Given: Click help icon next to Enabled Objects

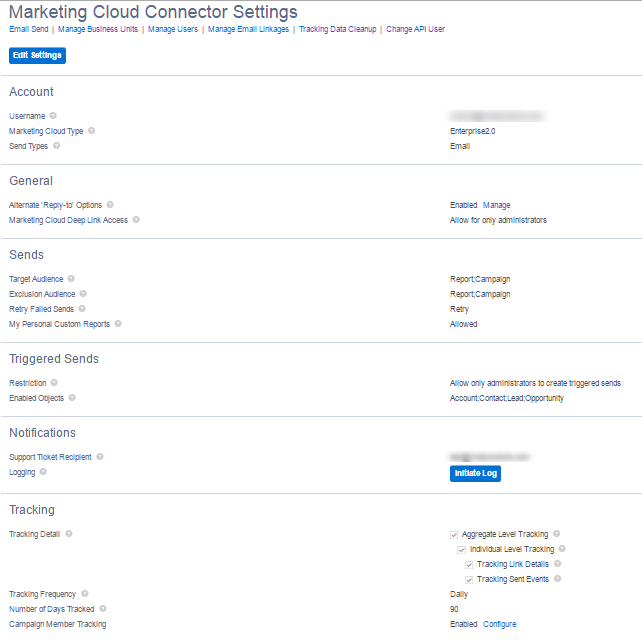Looking at the screenshot, I should coord(72,398).
